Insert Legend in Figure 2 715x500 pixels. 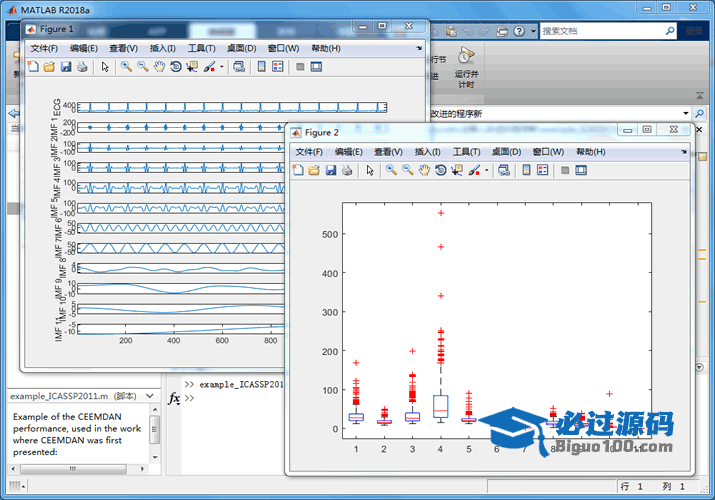pos(542,170)
